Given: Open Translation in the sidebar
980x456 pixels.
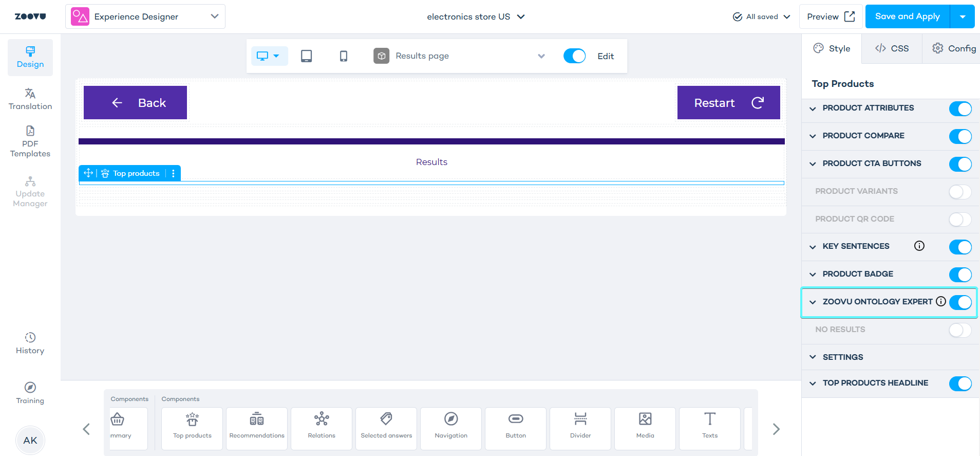Looking at the screenshot, I should 30,99.
